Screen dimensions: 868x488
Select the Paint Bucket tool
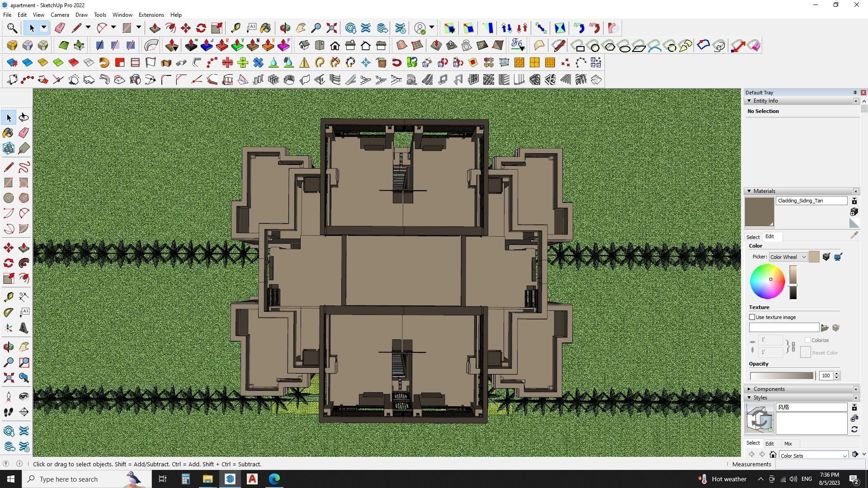pyautogui.click(x=8, y=132)
